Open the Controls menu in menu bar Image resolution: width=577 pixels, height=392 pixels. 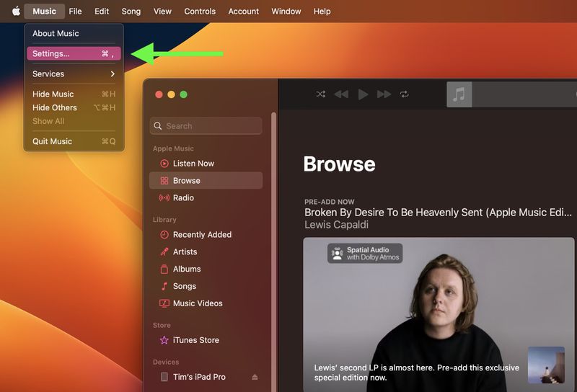(x=200, y=12)
